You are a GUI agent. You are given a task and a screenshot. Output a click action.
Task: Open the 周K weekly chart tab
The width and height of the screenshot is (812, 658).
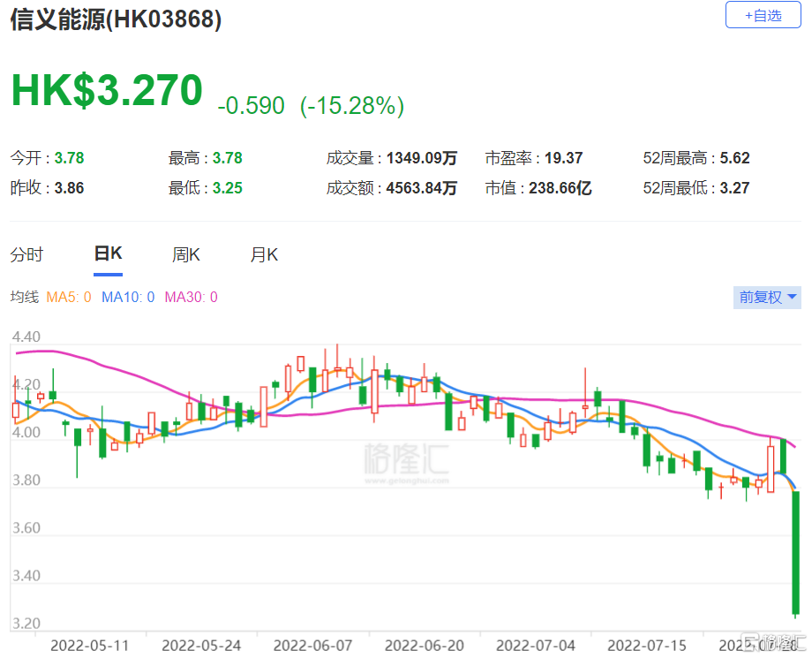[x=186, y=254]
